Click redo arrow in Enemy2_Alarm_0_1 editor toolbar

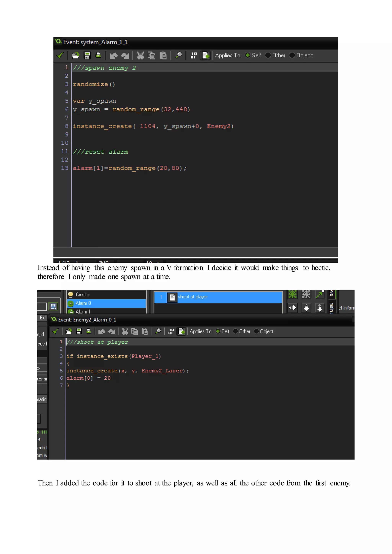[112, 332]
